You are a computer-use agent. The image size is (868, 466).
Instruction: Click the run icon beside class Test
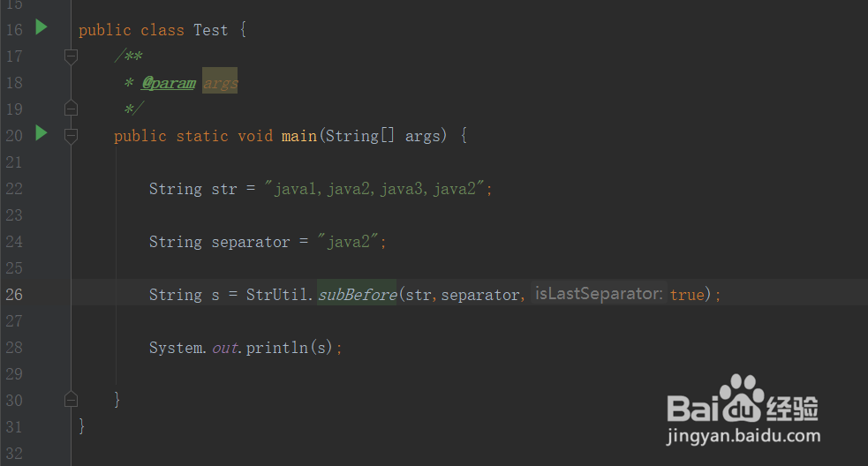tap(41, 28)
